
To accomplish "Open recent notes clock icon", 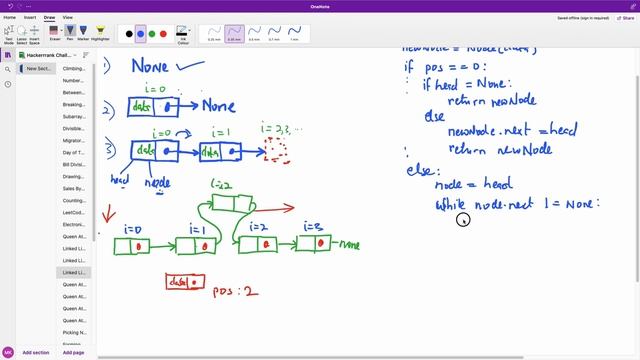I will (8, 84).
